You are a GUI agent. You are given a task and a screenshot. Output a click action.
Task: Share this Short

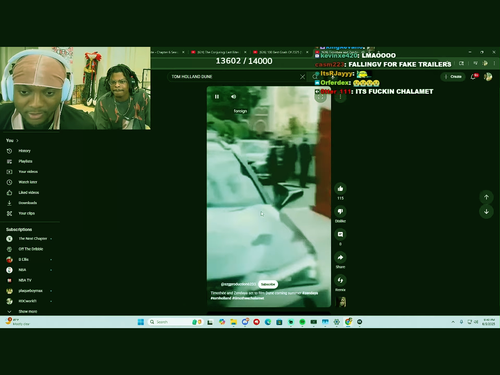tap(340, 257)
